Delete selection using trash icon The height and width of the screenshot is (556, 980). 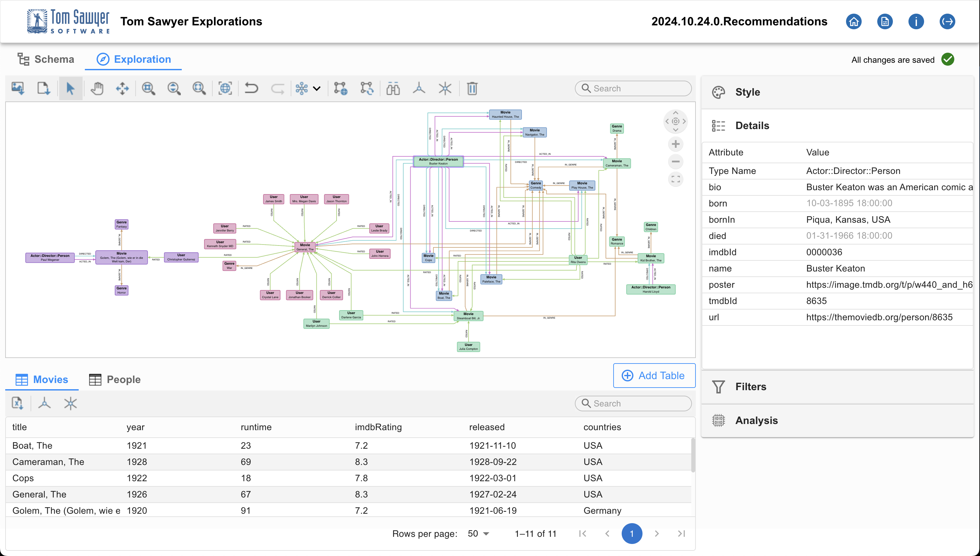click(x=472, y=88)
